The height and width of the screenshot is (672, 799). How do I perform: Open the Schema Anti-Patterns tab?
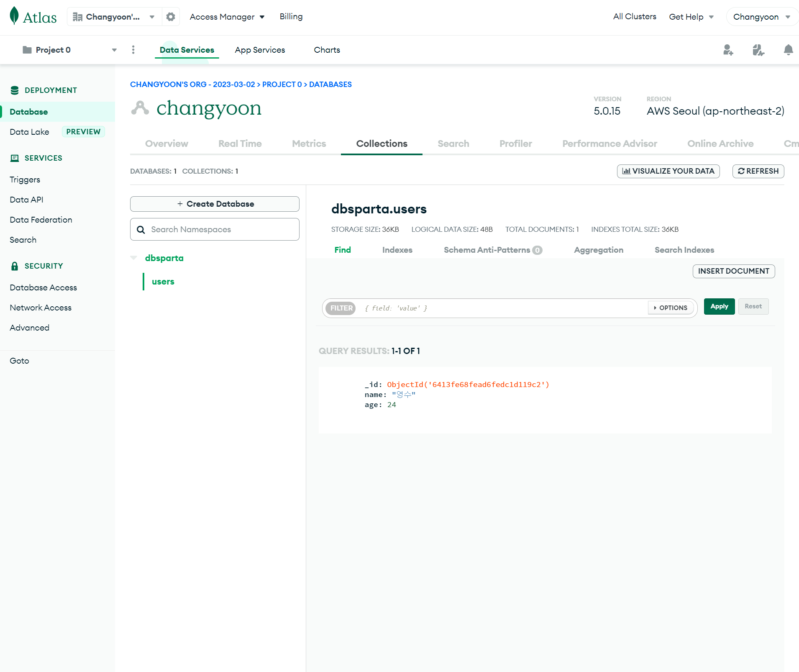493,250
